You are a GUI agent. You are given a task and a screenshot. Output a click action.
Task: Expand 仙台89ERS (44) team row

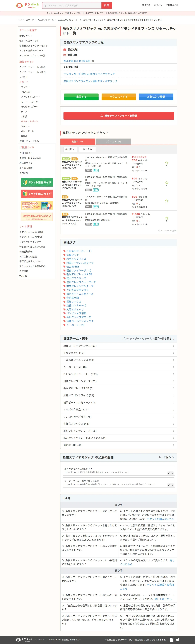pos(119,445)
